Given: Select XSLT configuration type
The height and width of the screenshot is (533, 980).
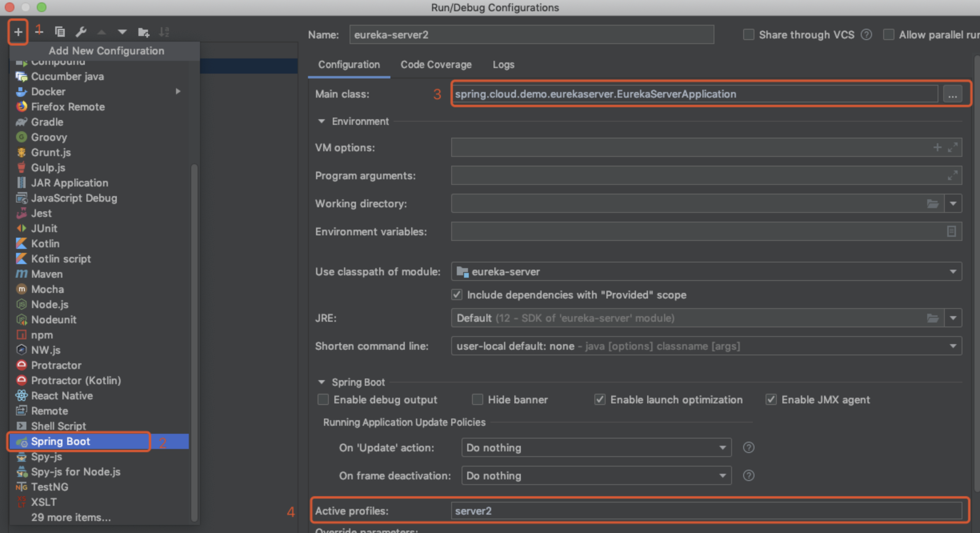Looking at the screenshot, I should click(x=99, y=502).
